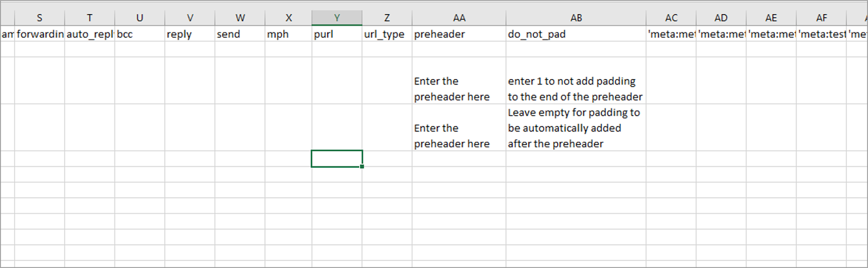Select the "auto_repl" cell
This screenshot has height=268, width=868.
(90, 34)
